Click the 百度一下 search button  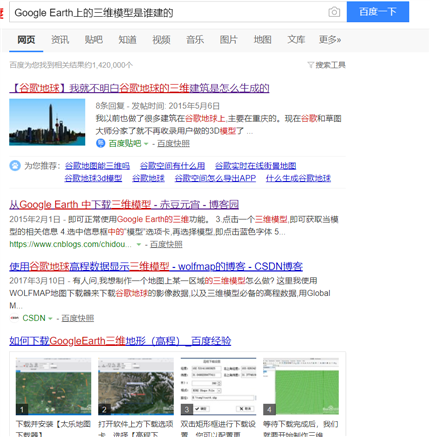(x=378, y=12)
